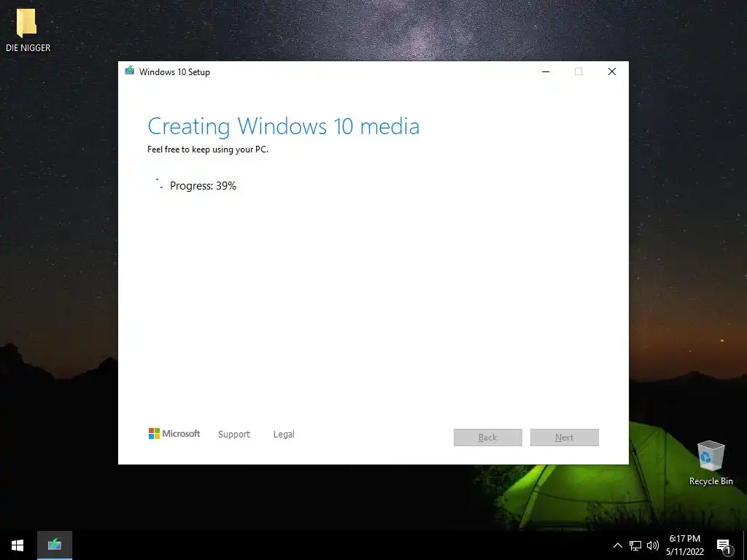
Task: Minimize the Windows 10 Setup window
Action: [546, 71]
